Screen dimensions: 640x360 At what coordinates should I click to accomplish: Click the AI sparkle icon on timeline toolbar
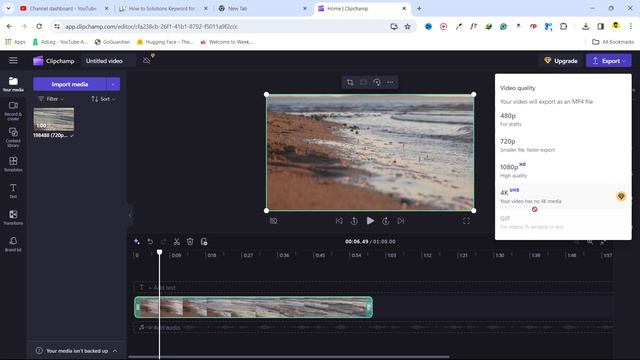[x=137, y=242]
